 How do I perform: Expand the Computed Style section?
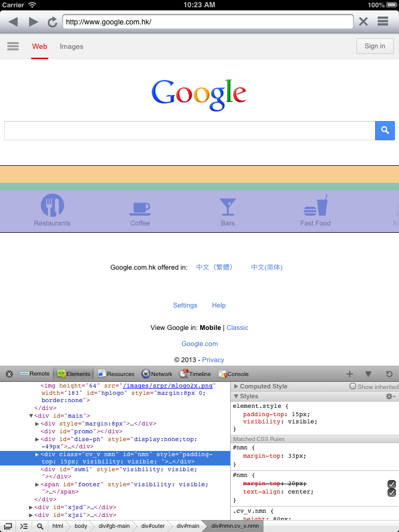point(236,387)
